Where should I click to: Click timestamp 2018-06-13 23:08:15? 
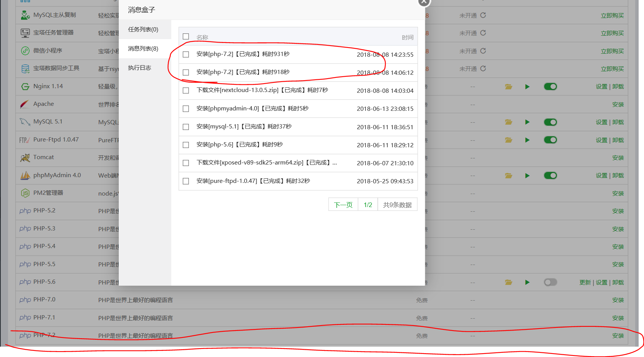point(385,109)
